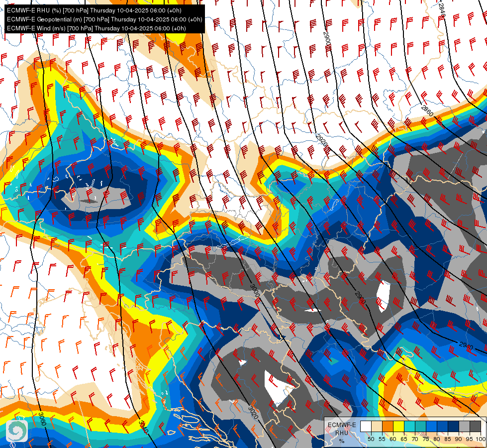Click the swirl logo icon at bottom-left
The image size is (487, 448).
click(x=17, y=431)
